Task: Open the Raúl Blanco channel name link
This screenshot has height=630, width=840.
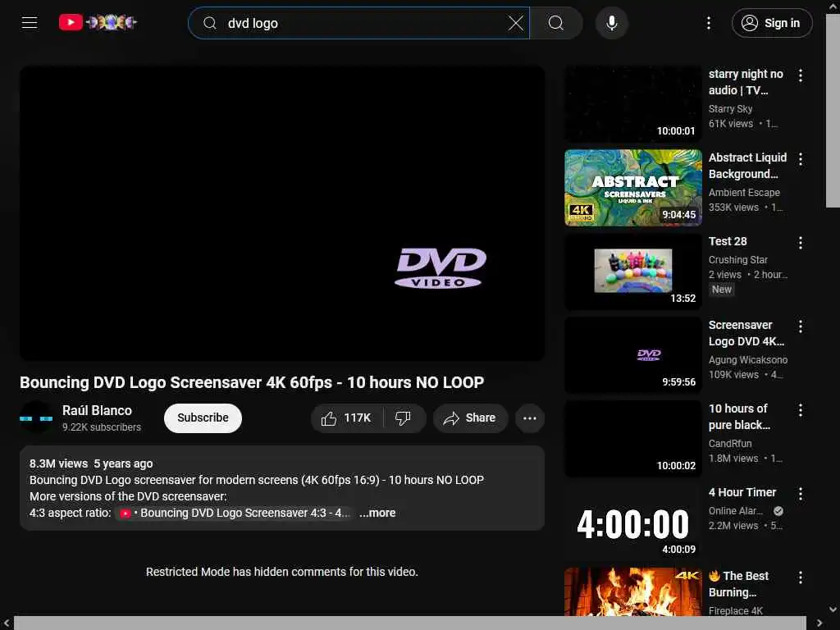Action: tap(97, 410)
